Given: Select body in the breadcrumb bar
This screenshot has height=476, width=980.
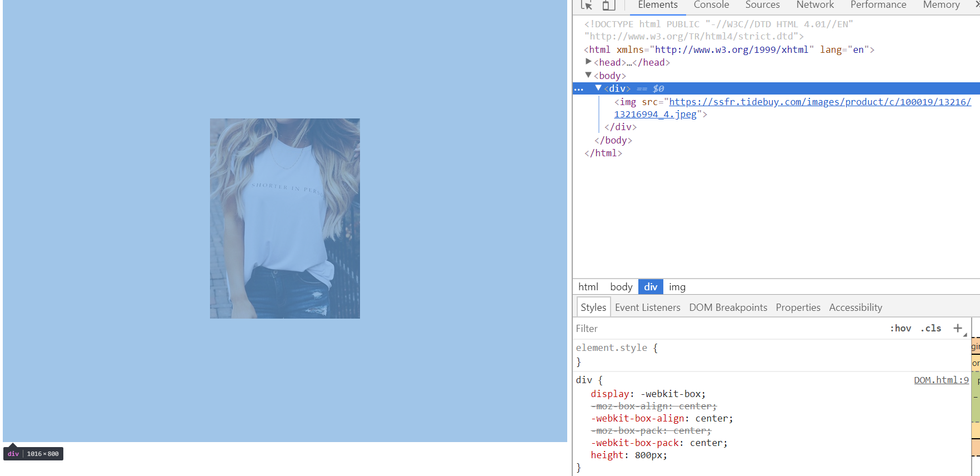Looking at the screenshot, I should (621, 287).
